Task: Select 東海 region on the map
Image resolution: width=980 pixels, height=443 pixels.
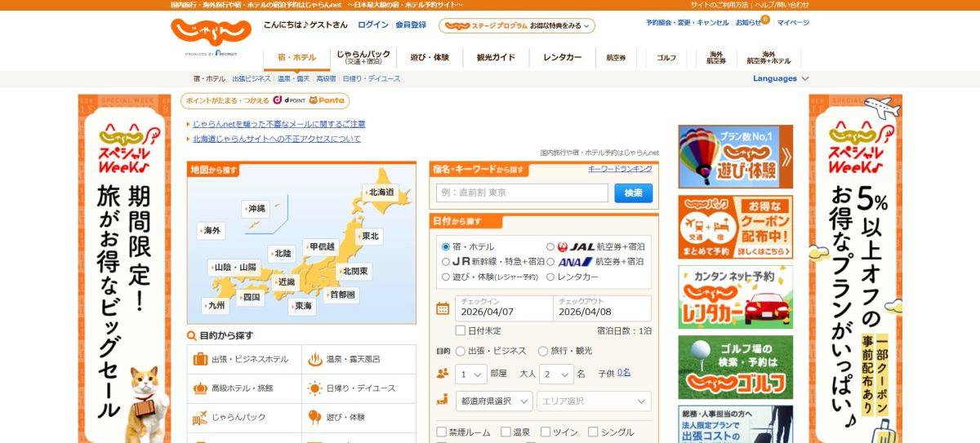Action: pos(303,306)
